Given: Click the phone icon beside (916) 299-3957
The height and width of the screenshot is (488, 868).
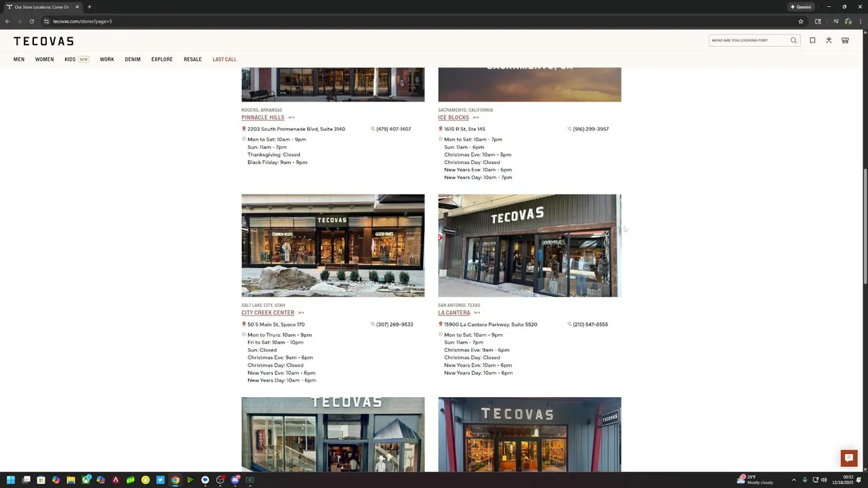Looking at the screenshot, I should click(x=569, y=129).
